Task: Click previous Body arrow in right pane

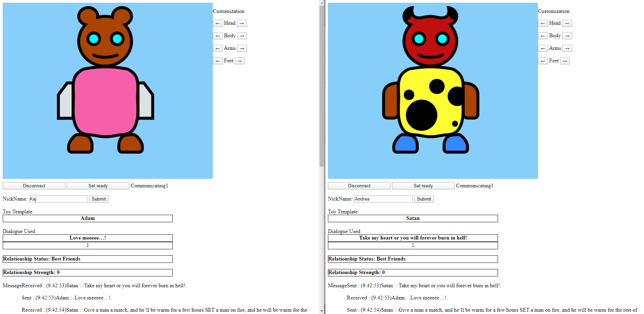Action: [543, 36]
